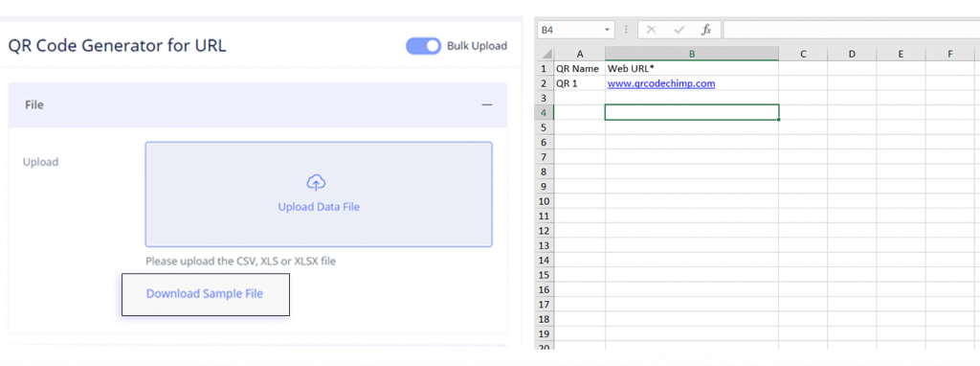
Task: Click into the formula bar input field
Action: [x=851, y=30]
